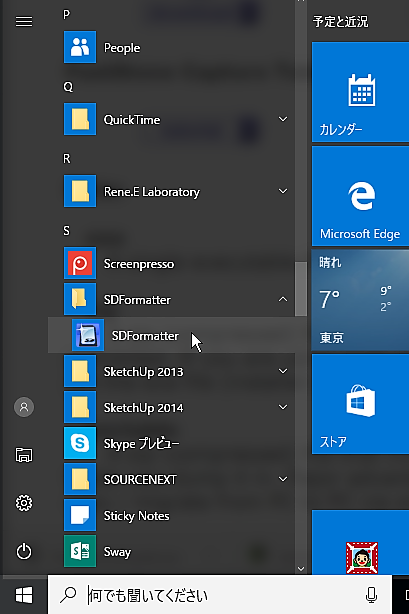The height and width of the screenshot is (614, 409).
Task: Click the search magnifier icon
Action: coord(68,595)
